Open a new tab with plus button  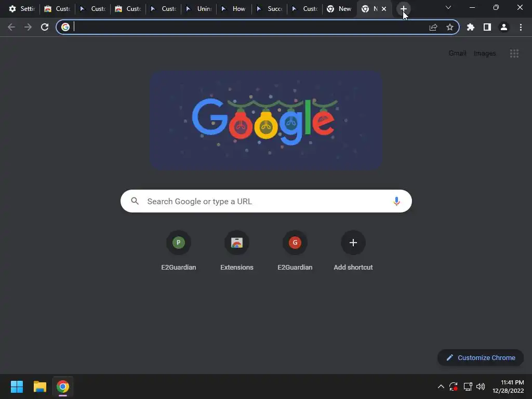point(403,9)
